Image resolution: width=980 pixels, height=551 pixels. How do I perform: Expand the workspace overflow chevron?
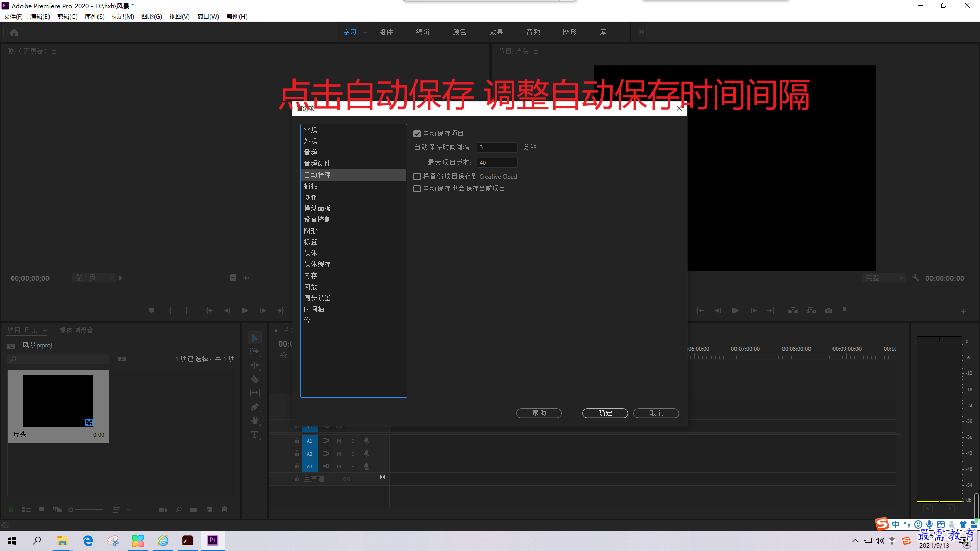[x=642, y=32]
